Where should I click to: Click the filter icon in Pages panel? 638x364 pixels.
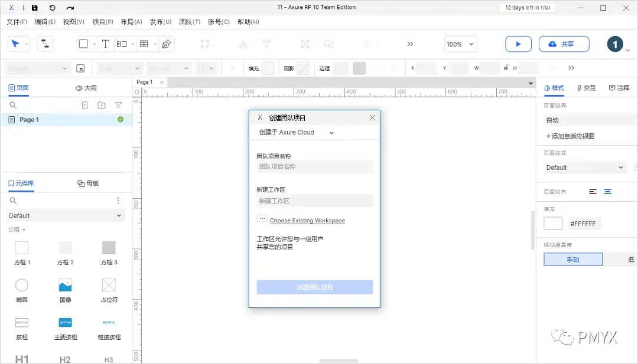click(118, 104)
